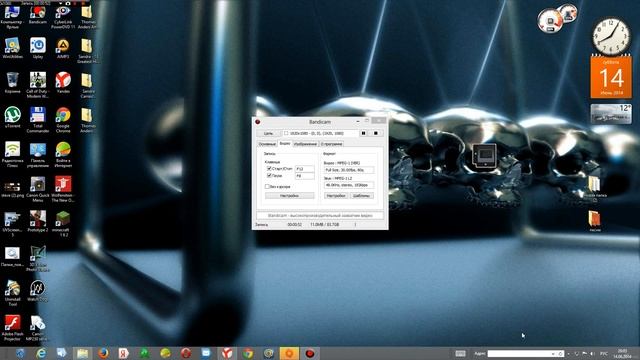The width and height of the screenshot is (640, 360).
Task: Click the pause button in Bandicam
Action: [363, 133]
